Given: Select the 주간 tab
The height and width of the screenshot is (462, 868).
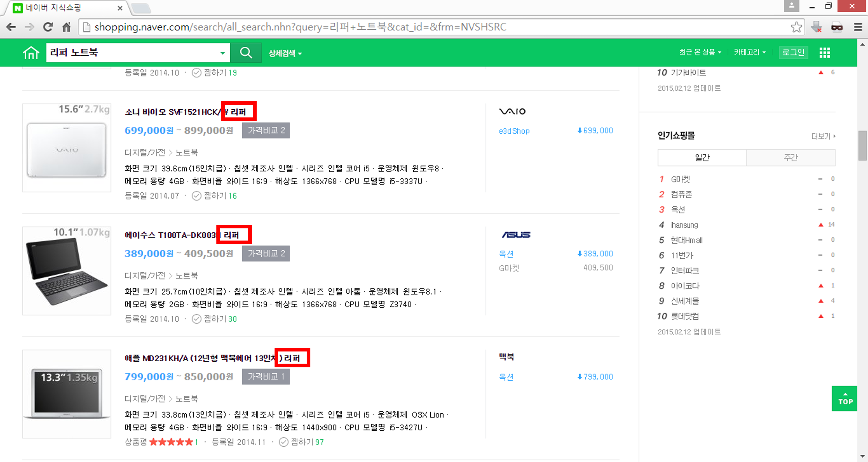Looking at the screenshot, I should click(791, 158).
